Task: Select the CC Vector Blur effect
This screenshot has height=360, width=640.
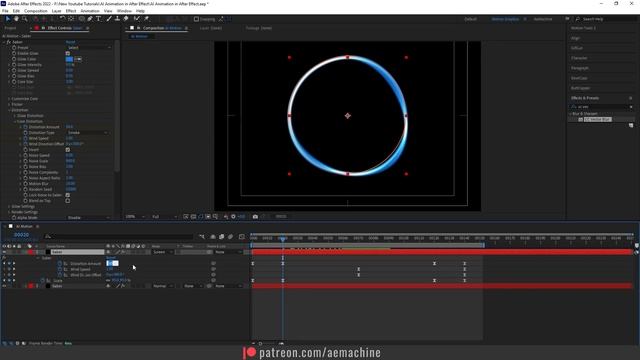Action: (598, 120)
